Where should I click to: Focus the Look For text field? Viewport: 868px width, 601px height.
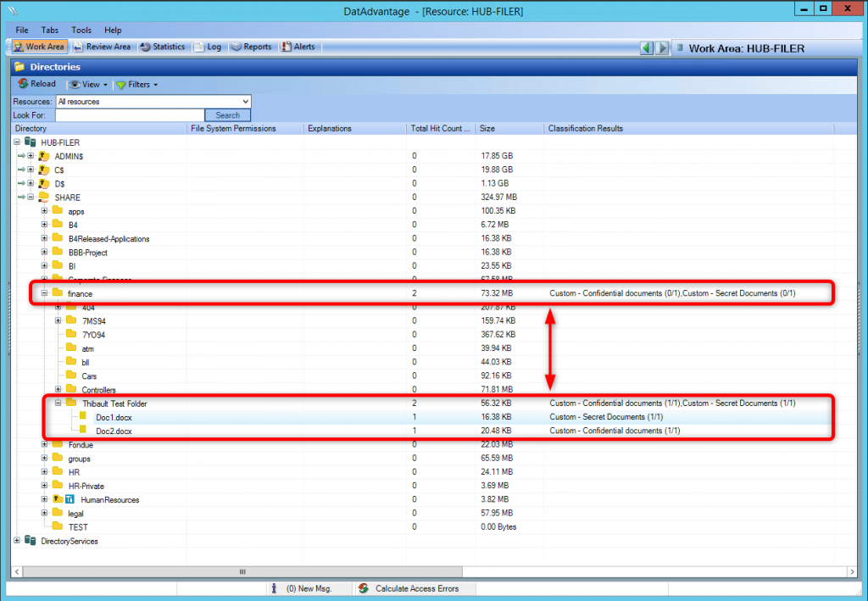coord(130,115)
